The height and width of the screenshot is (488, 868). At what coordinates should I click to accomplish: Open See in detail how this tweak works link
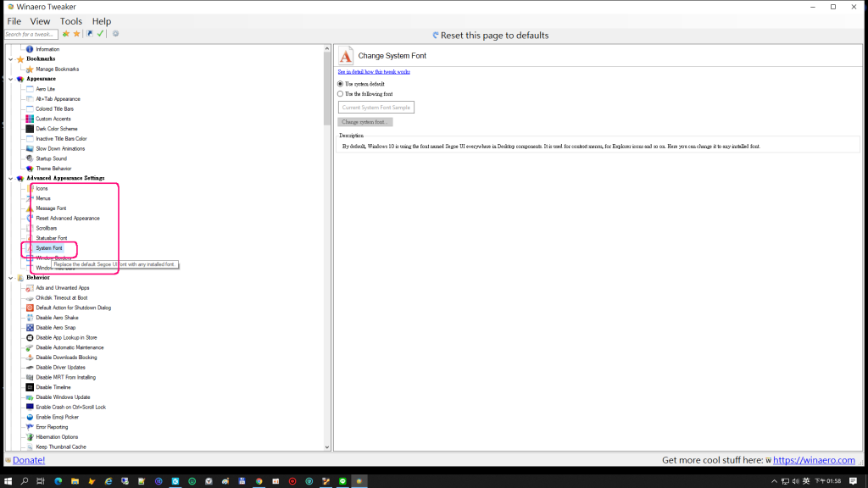[x=374, y=72]
